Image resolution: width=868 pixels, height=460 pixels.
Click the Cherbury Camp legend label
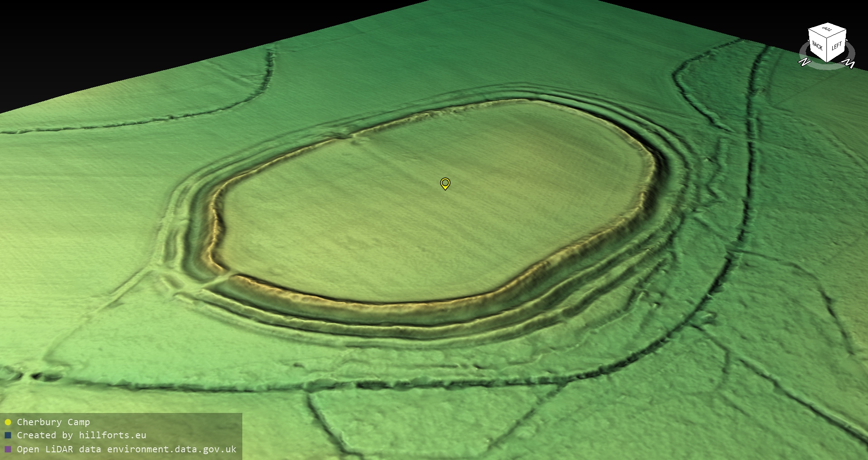(53, 422)
